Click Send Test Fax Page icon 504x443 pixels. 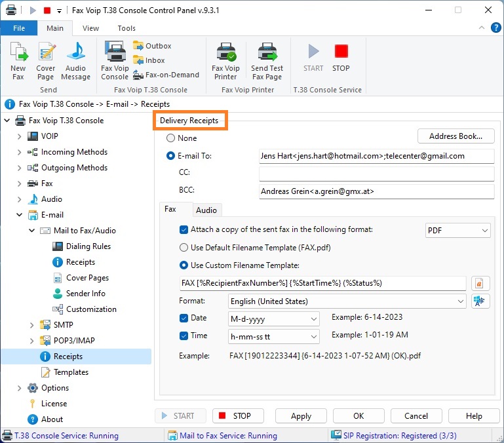coord(267,61)
